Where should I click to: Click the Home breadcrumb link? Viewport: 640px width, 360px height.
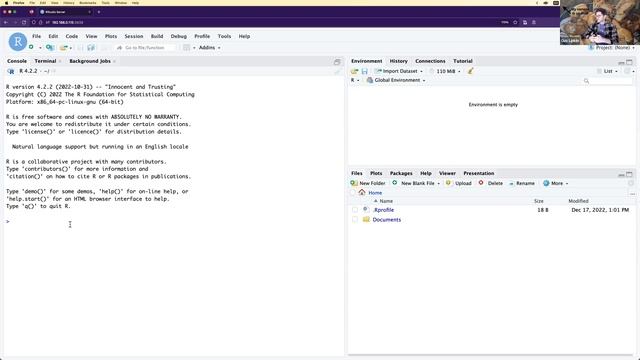[x=375, y=193]
